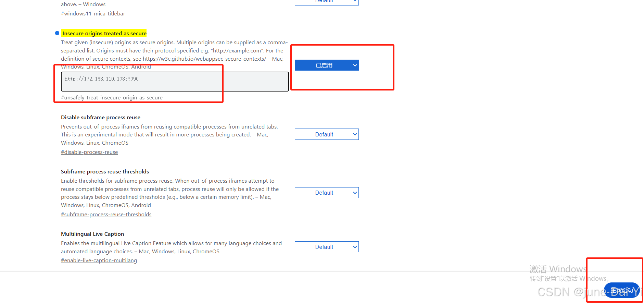Click the chevron on the Disable subframe reuse dropdown
The height and width of the screenshot is (303, 644).
click(x=355, y=134)
